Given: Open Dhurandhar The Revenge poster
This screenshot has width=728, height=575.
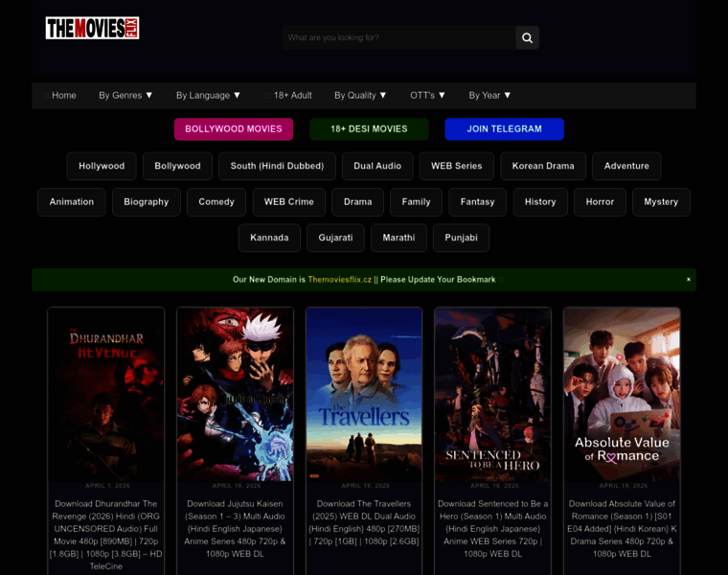Looking at the screenshot, I should coord(105,393).
